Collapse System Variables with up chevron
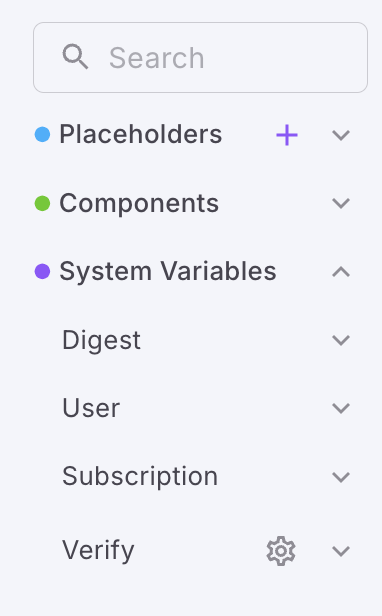 click(x=341, y=272)
